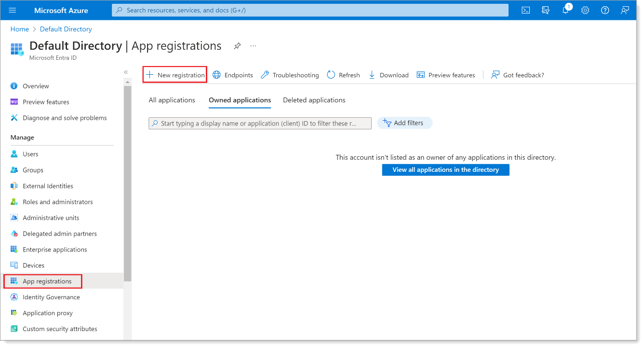Viewport: 644px width, 348px height.
Task: Click New registration
Action: point(175,75)
